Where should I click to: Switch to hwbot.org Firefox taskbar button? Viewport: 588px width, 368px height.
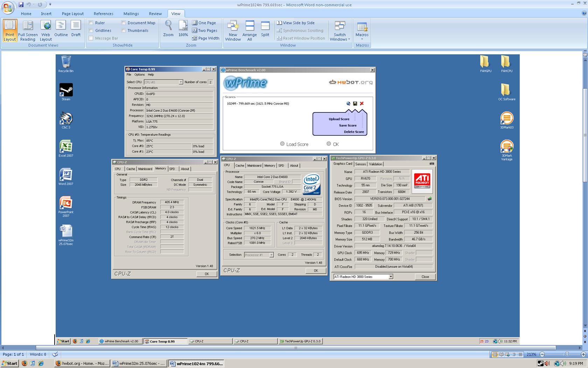pyautogui.click(x=82, y=363)
